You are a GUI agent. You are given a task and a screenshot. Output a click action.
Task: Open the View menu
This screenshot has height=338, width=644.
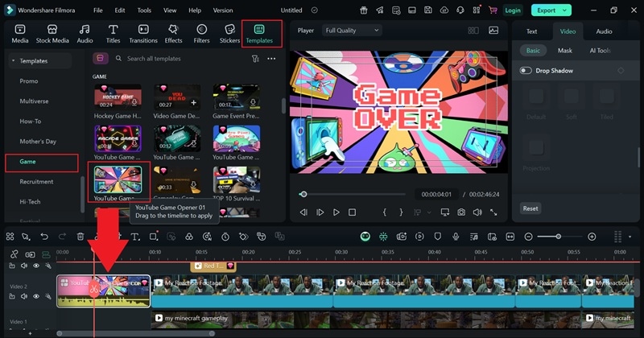(x=170, y=10)
